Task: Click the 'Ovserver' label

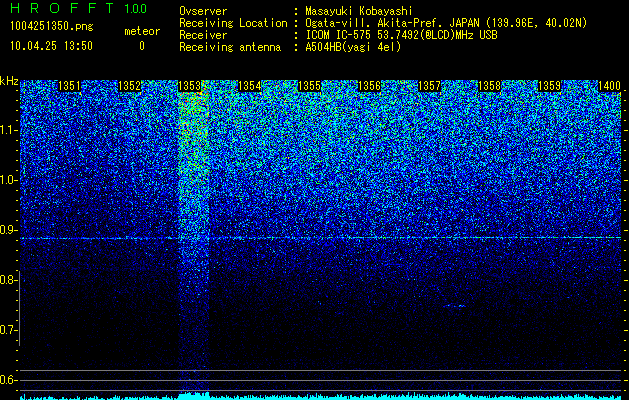Action: click(x=203, y=11)
